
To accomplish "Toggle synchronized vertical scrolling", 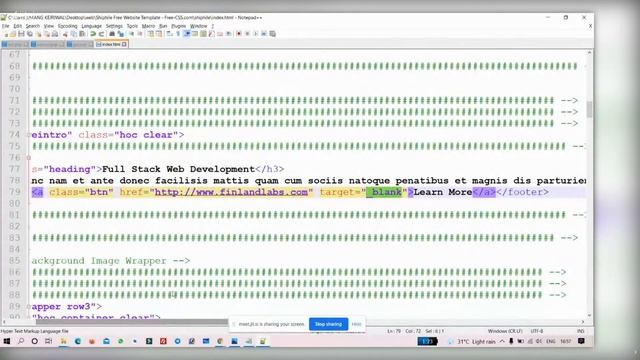I will click(x=150, y=34).
